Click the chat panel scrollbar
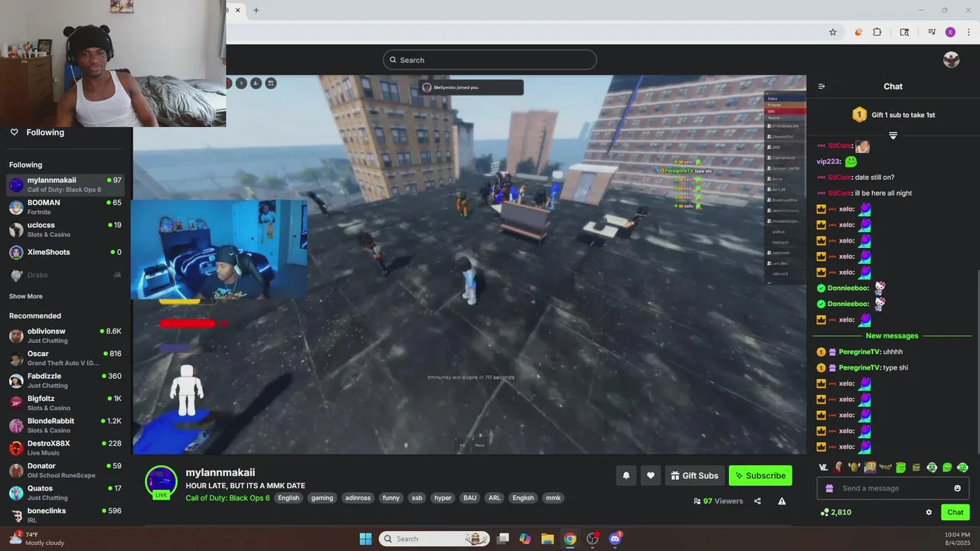 (x=977, y=364)
